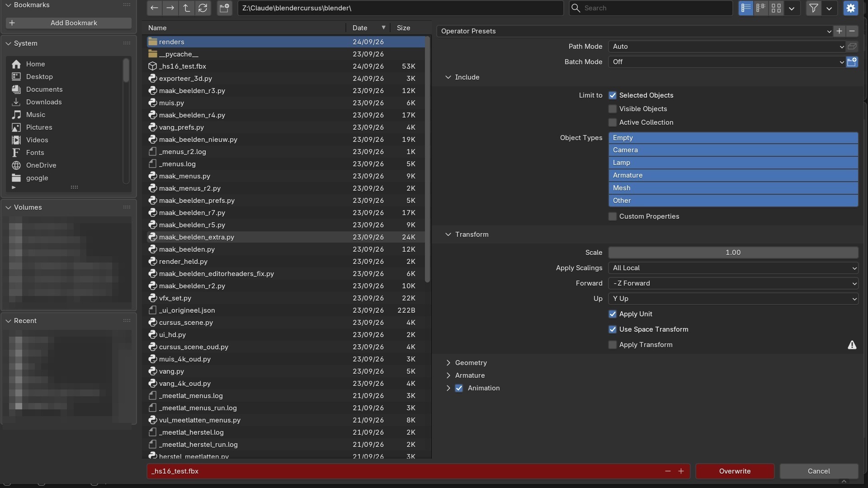Image resolution: width=868 pixels, height=488 pixels.
Task: Toggle the options gear panel
Action: coord(851,8)
